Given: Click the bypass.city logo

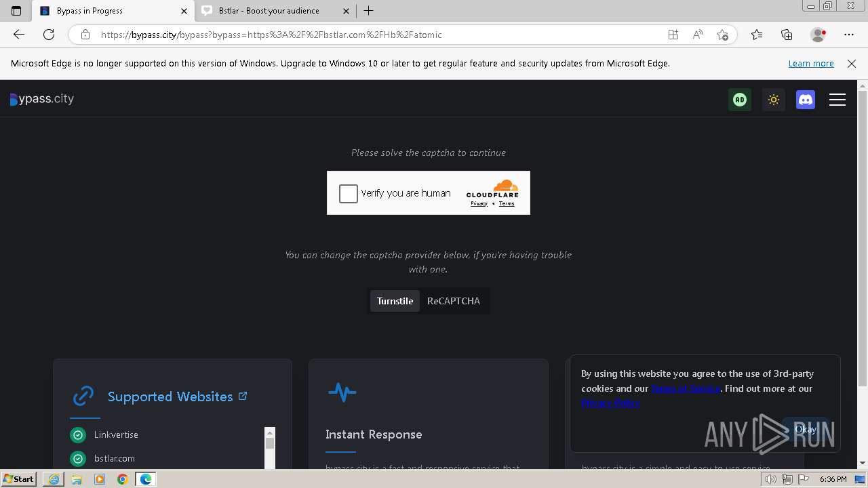Looking at the screenshot, I should tap(42, 99).
